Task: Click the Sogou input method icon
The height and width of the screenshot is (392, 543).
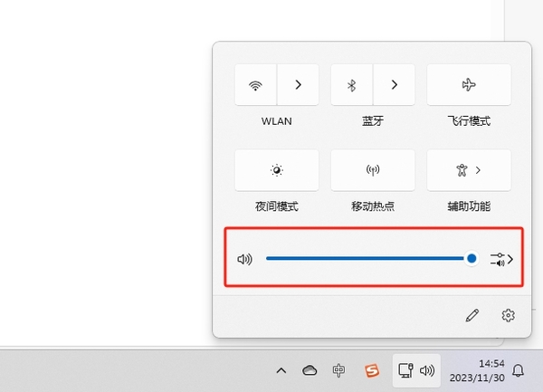Action: pos(369,370)
